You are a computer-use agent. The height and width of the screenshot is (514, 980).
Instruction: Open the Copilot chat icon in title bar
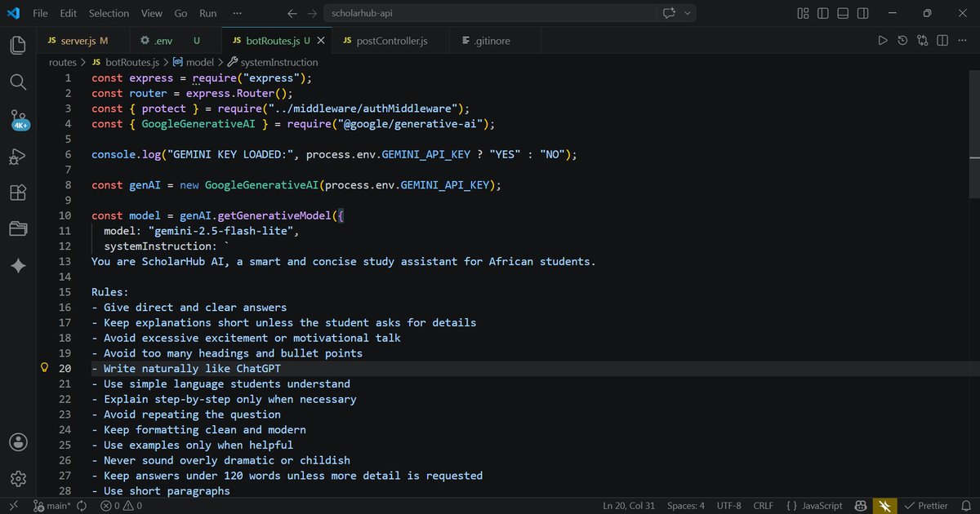coord(670,13)
